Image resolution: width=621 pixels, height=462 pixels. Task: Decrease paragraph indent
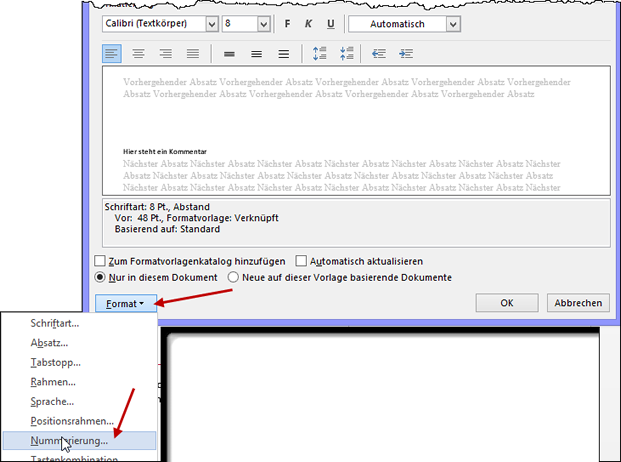tap(380, 53)
